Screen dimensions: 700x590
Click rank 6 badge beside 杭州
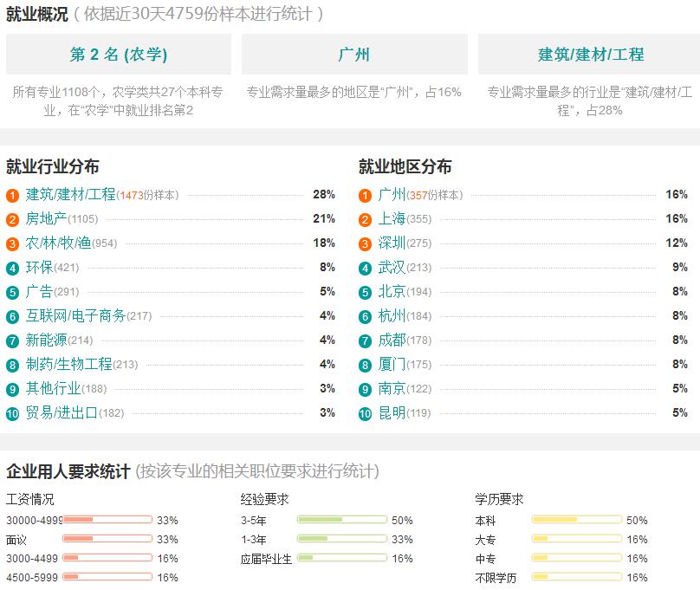pyautogui.click(x=366, y=317)
